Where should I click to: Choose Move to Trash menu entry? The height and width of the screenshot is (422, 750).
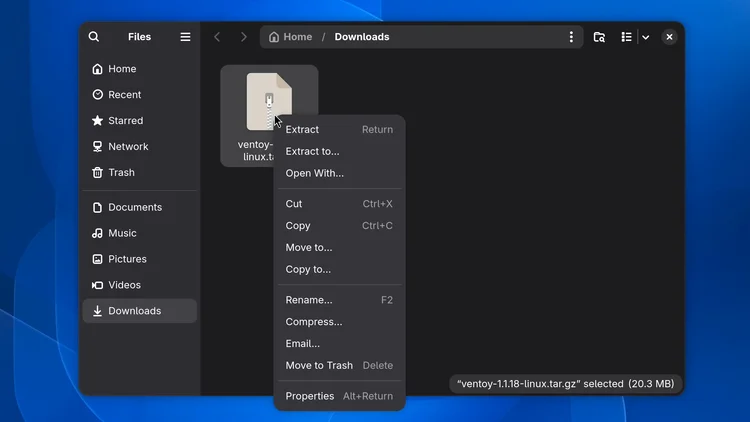point(339,366)
